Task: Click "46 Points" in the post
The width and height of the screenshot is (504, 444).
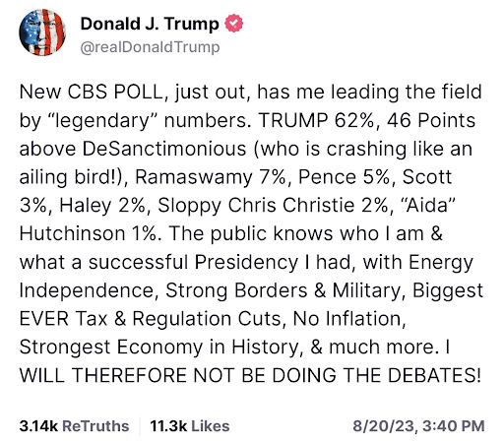Action: click(x=431, y=120)
